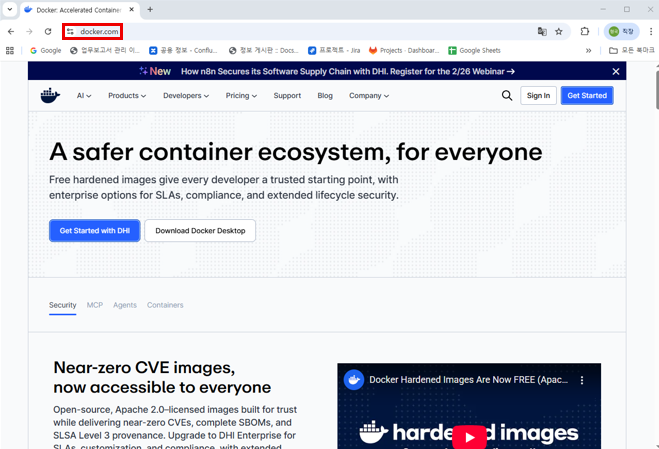Screen dimensions: 659x449
Task: Reload the page with the refresh icon
Action: 48,32
